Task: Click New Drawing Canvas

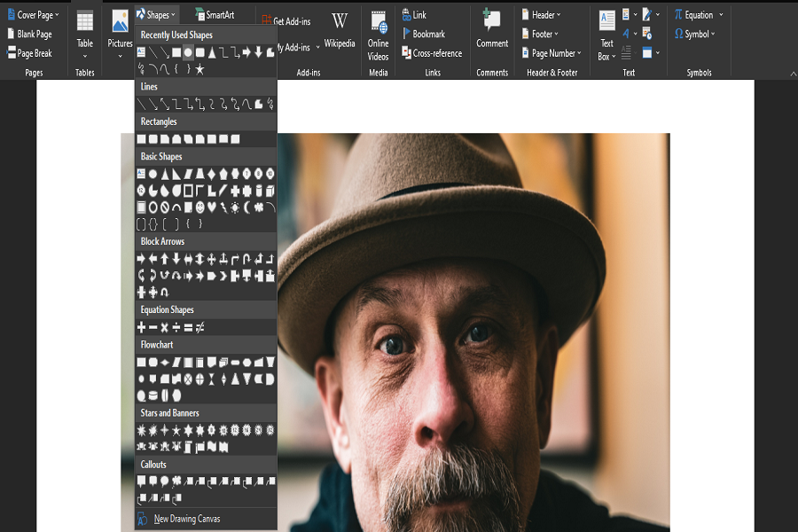Action: [x=186, y=519]
